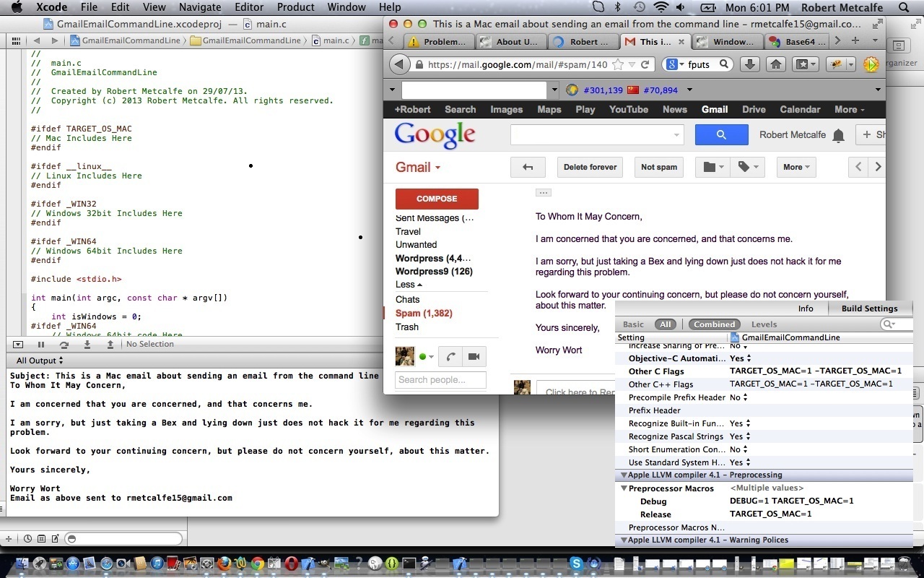Open Gmail dropdown under Google logo
Viewport: 924px width, 578px height.
tap(418, 168)
